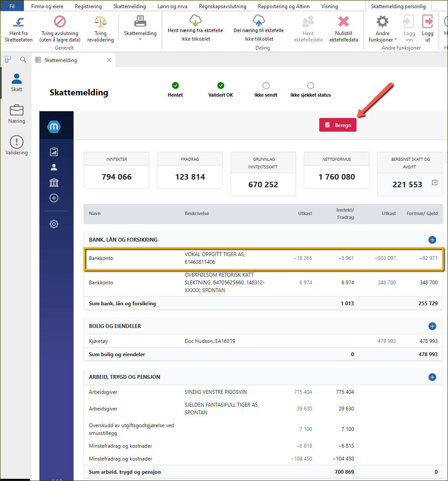The height and width of the screenshot is (481, 448).
Task: Click person icon in dark sidebar
Action: 54,167
